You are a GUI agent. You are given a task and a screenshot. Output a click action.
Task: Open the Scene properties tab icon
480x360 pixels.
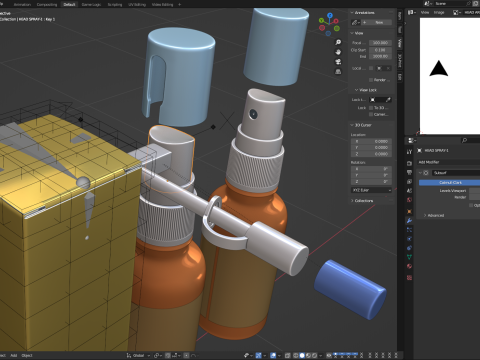click(x=409, y=191)
